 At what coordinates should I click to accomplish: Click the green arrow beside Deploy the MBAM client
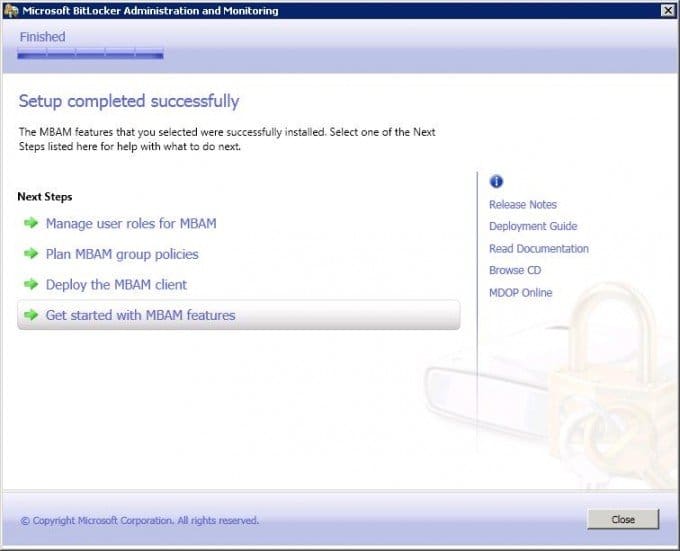(x=31, y=284)
